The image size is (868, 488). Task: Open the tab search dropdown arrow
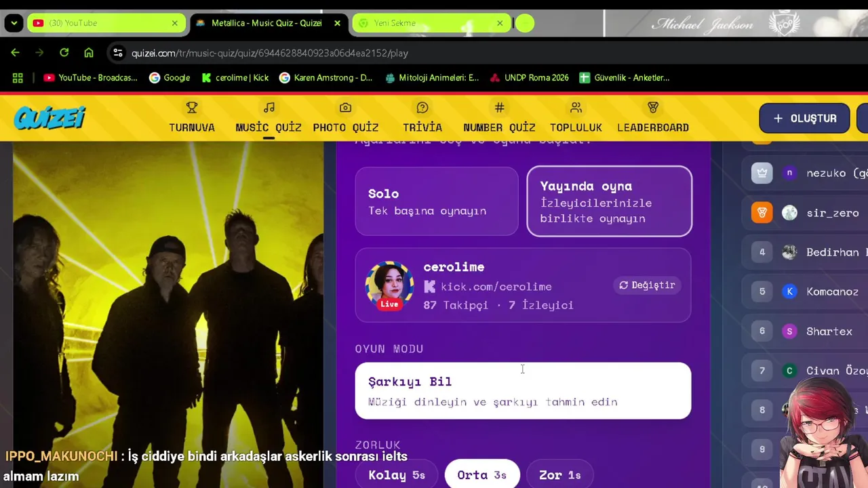(14, 23)
